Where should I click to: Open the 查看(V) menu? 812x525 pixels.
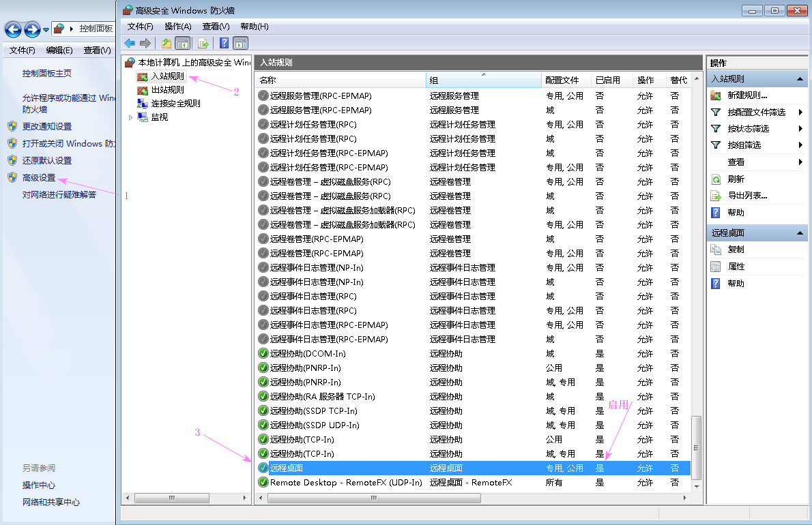(215, 26)
